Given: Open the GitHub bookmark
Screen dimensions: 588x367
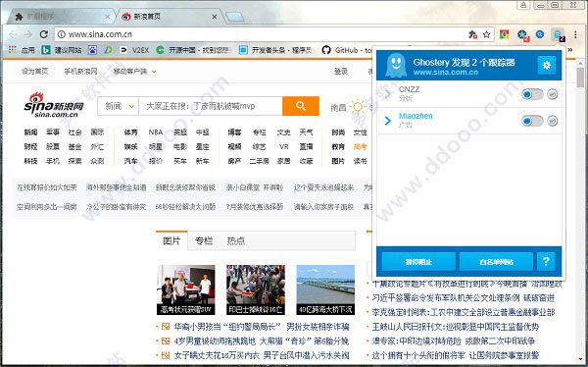Looking at the screenshot, I should tap(347, 50).
